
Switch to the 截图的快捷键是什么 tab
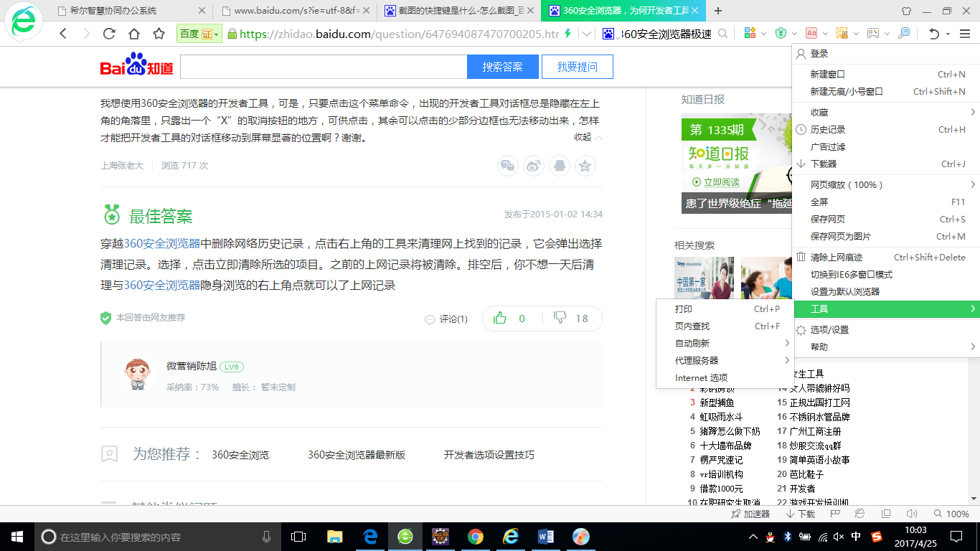click(x=459, y=11)
